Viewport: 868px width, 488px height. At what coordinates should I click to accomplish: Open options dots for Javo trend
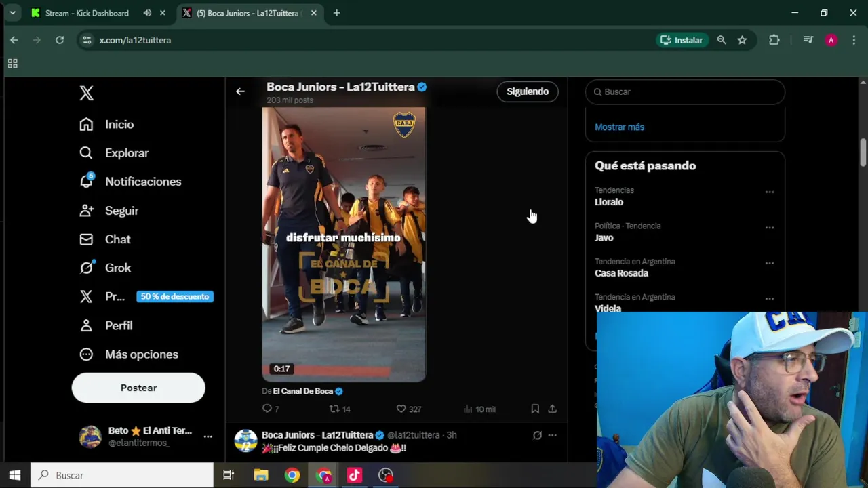click(x=770, y=227)
